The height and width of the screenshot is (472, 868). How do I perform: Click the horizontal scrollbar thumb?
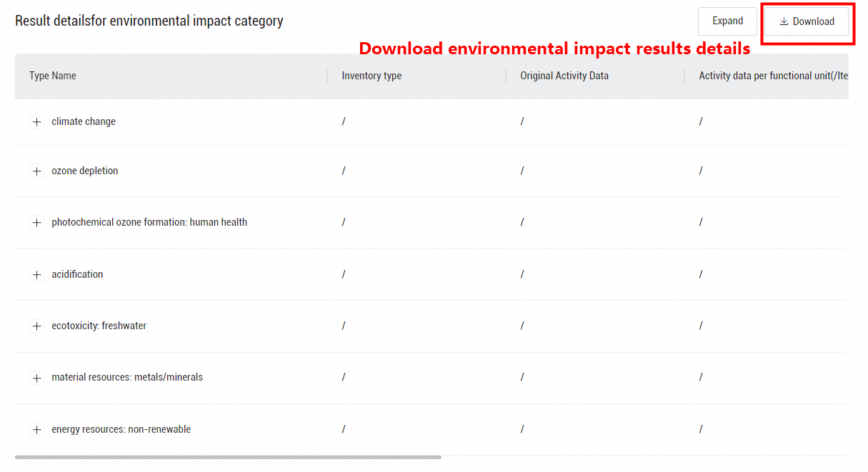point(228,457)
